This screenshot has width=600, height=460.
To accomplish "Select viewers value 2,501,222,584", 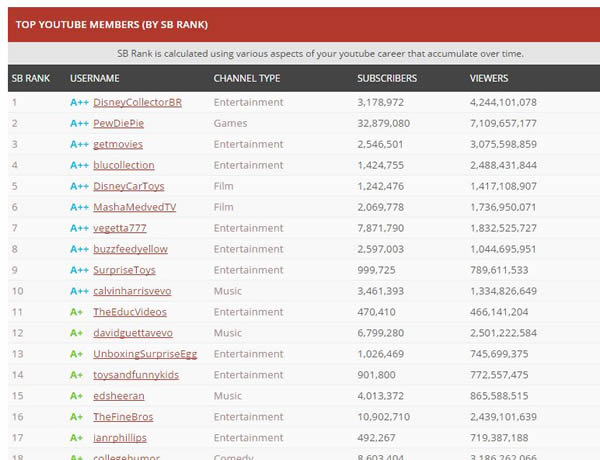I will point(503,333).
